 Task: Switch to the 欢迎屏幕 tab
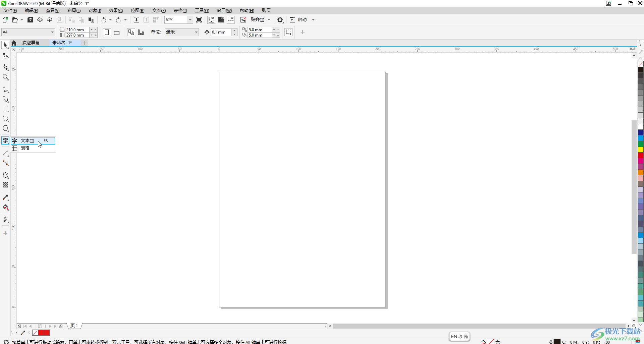click(31, 43)
